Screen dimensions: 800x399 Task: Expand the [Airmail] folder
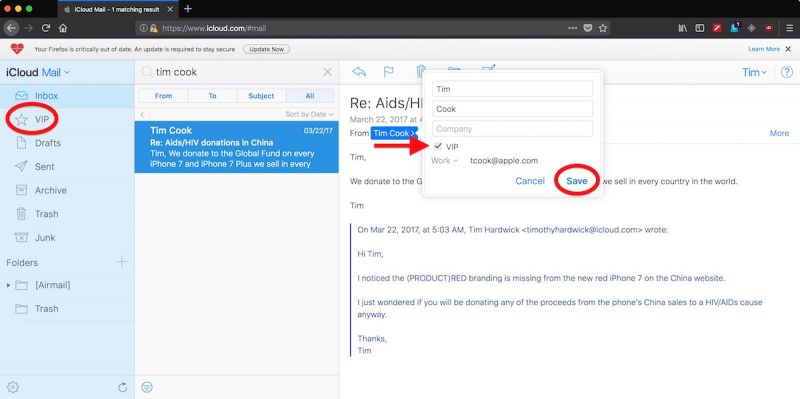point(8,285)
